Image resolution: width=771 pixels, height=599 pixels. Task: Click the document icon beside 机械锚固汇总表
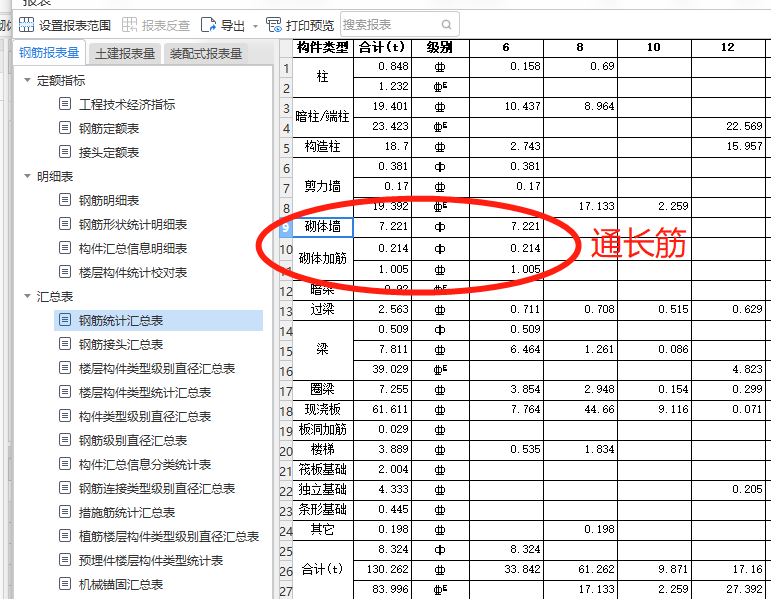[x=65, y=584]
